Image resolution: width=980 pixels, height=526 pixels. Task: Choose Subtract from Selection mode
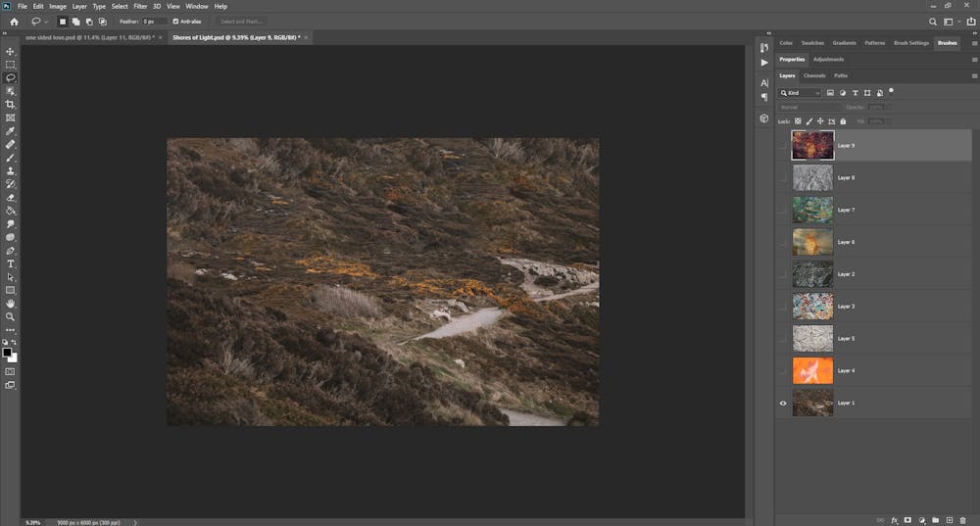(x=89, y=22)
